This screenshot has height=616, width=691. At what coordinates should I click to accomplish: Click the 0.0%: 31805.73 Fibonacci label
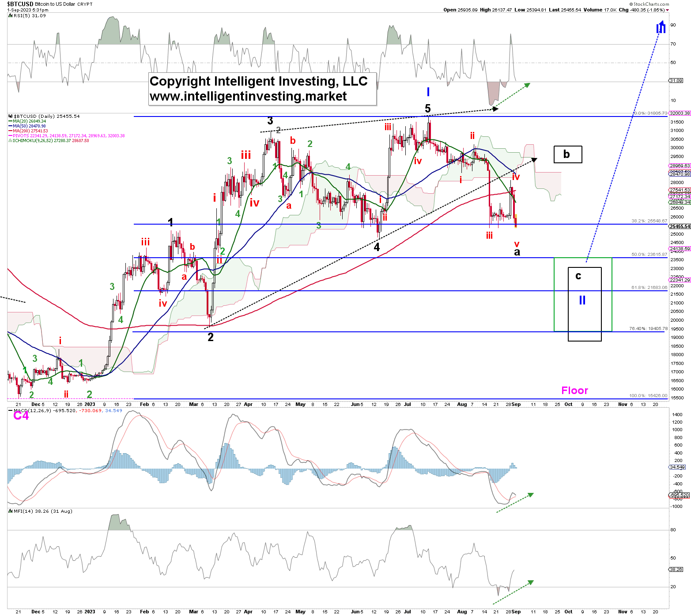[651, 113]
